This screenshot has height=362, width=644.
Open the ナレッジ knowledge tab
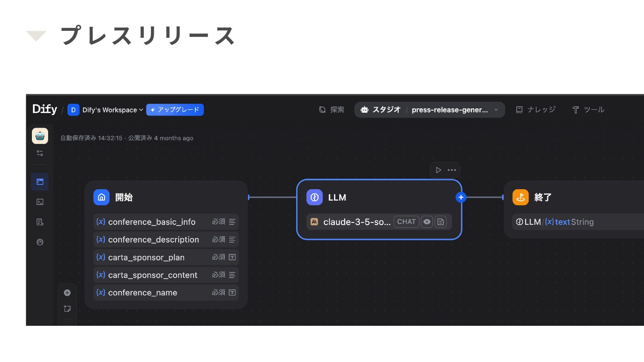[536, 110]
